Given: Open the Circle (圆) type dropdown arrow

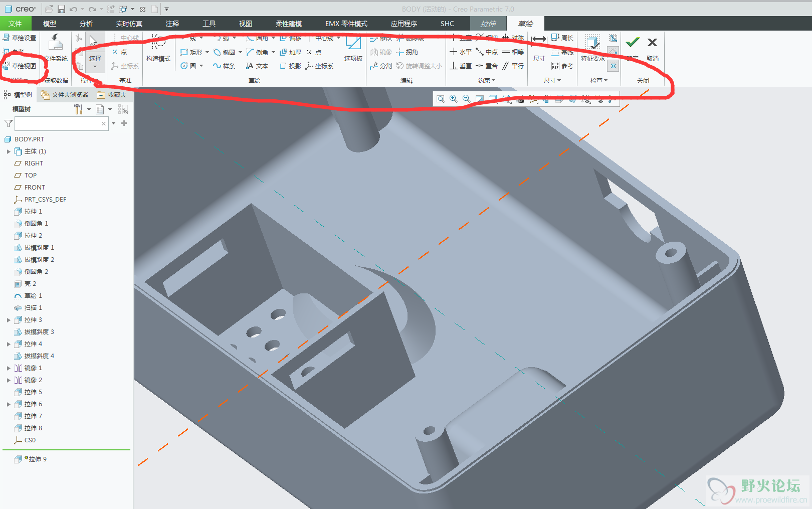Looking at the screenshot, I should (x=201, y=66).
